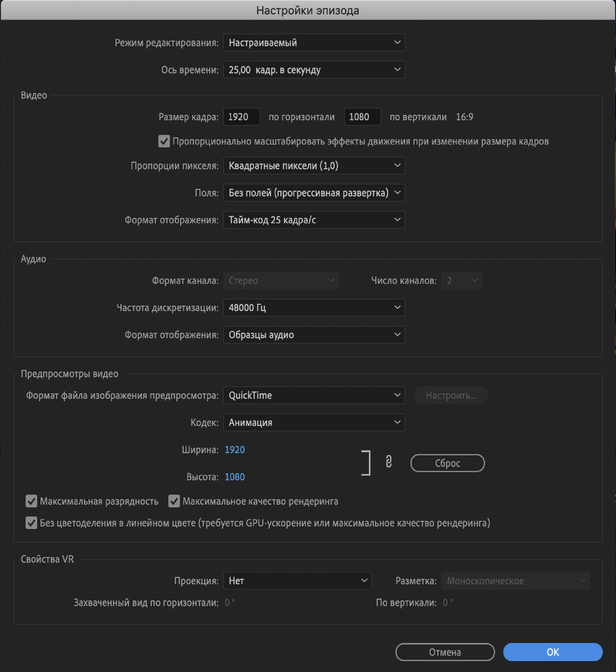Click the chain link icon for preview dimensions

389,462
